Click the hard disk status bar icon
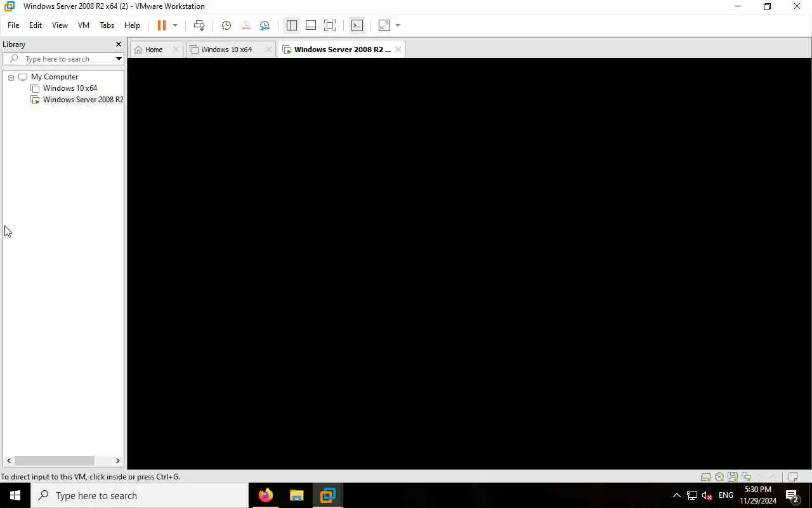Image resolution: width=812 pixels, height=508 pixels. point(705,477)
